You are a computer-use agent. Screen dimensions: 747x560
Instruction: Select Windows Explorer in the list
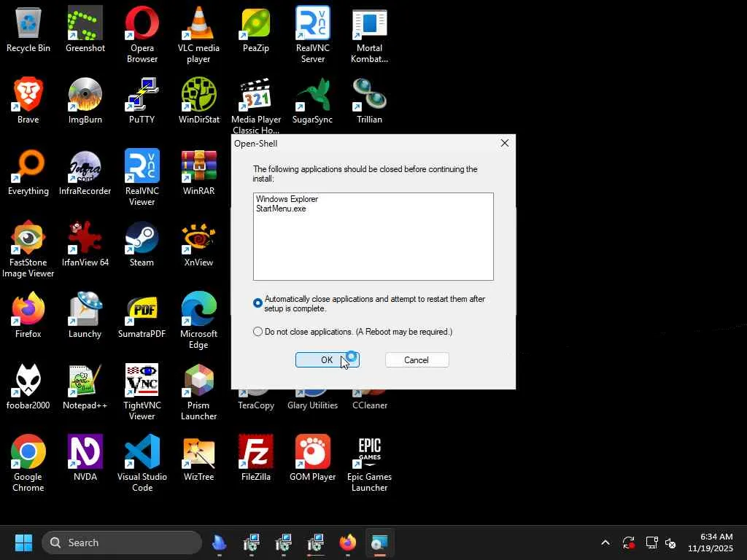click(287, 199)
